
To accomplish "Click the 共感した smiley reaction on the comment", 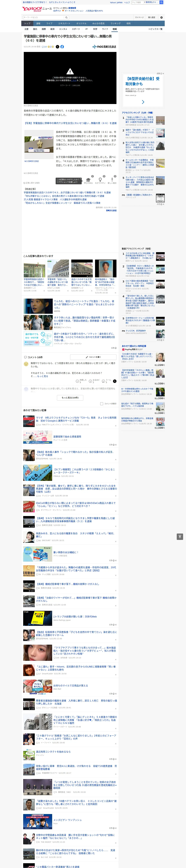I will [77, 381].
